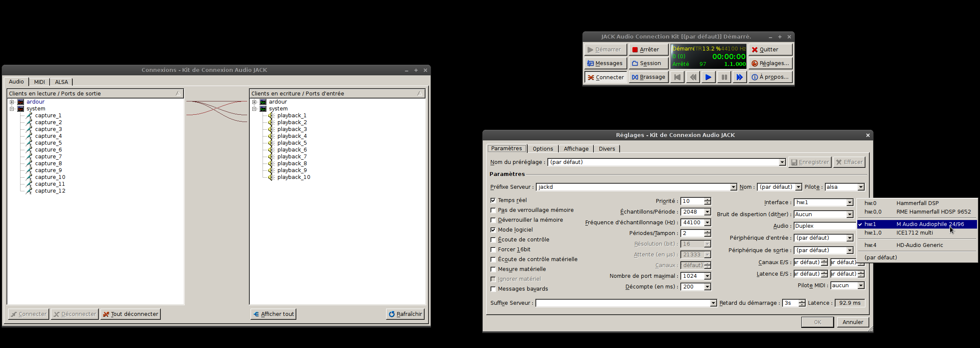This screenshot has height=348, width=980.
Task: Switch to the ALSA tab in Connexions
Action: pos(61,82)
